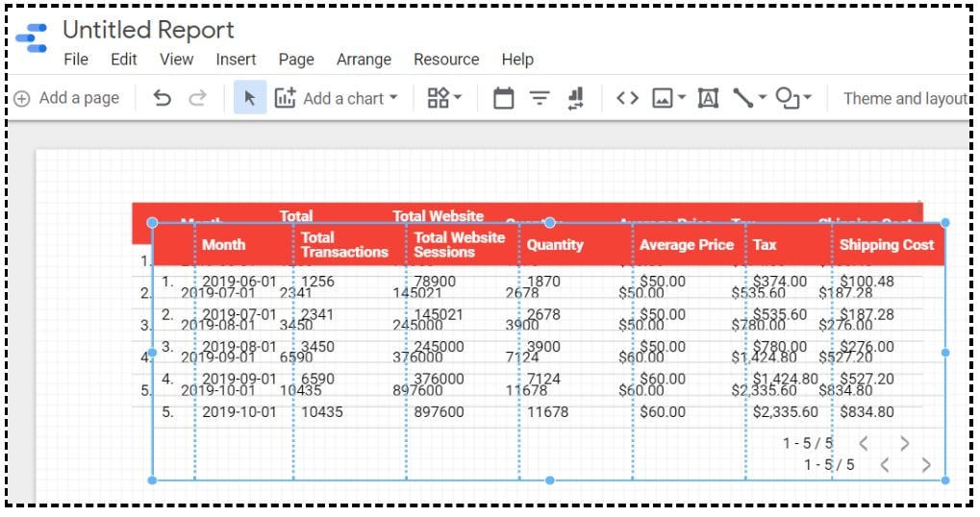
Task: Click the Untitled Report title
Action: tap(148, 30)
